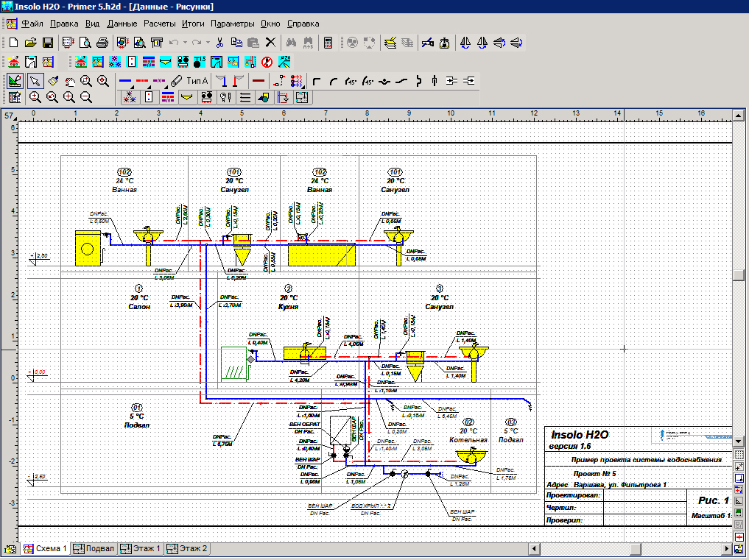Open the Данные menu
This screenshot has width=749, height=560.
tap(122, 24)
